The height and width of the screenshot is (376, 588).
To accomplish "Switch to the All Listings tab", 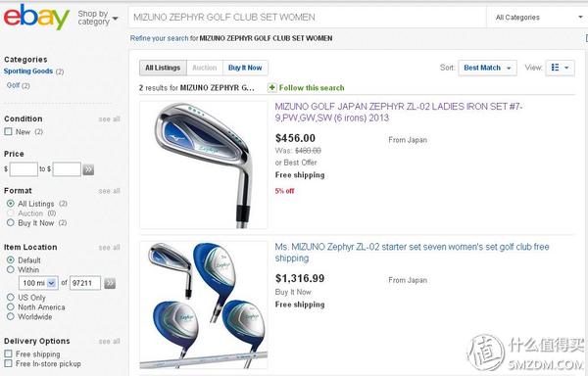I will click(163, 68).
